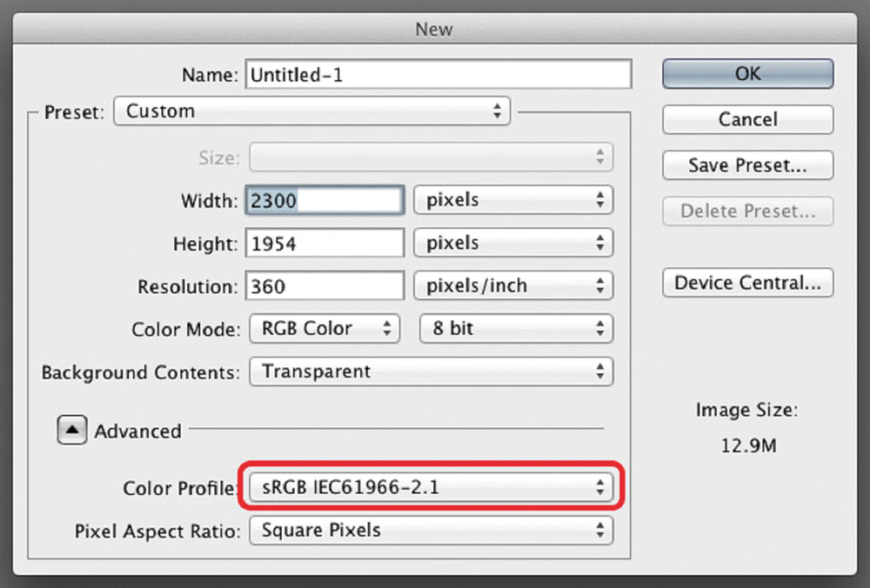Open Pixel Aspect Ratio dropdown
870x588 pixels.
pyautogui.click(x=431, y=530)
